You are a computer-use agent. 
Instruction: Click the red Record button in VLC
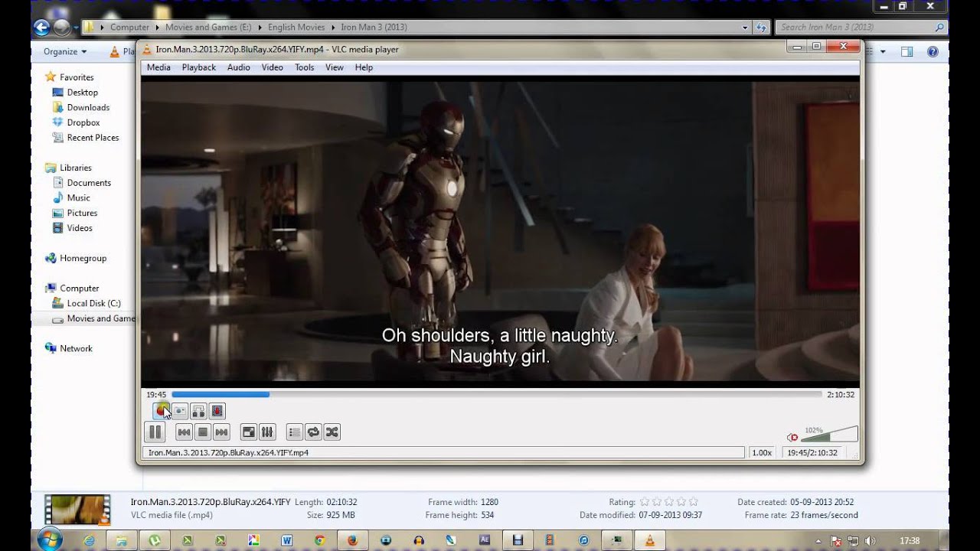(x=161, y=411)
